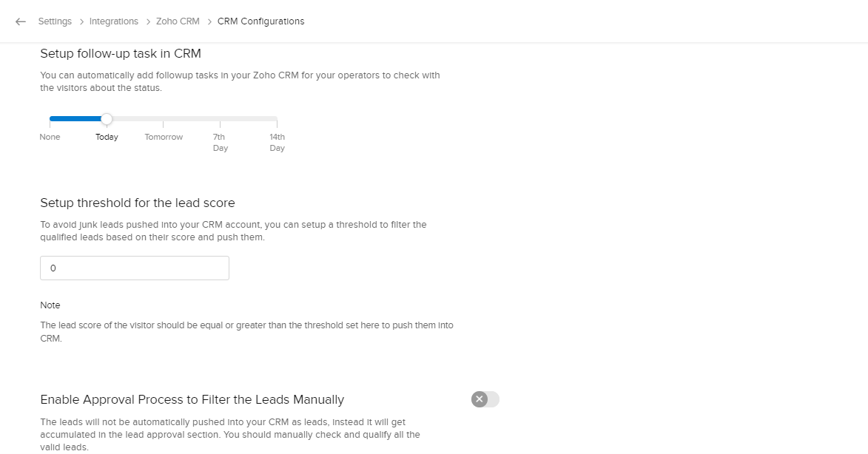Navigate to the Zoho CRM breadcrumb

coord(178,21)
